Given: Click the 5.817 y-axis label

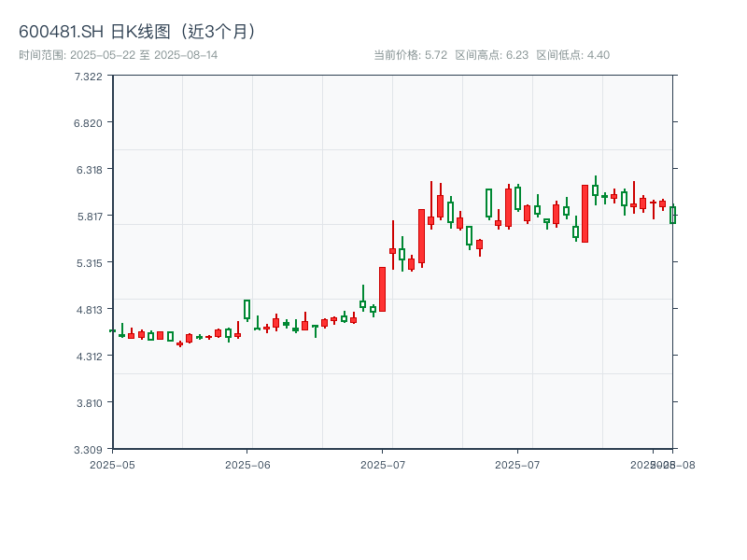Looking at the screenshot, I should tap(89, 216).
